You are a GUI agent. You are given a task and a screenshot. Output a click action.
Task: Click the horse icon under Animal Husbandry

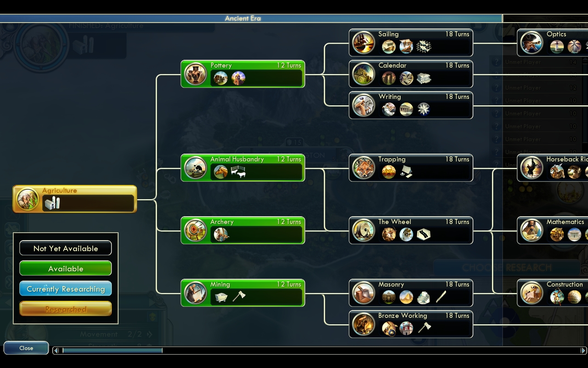[220, 172]
